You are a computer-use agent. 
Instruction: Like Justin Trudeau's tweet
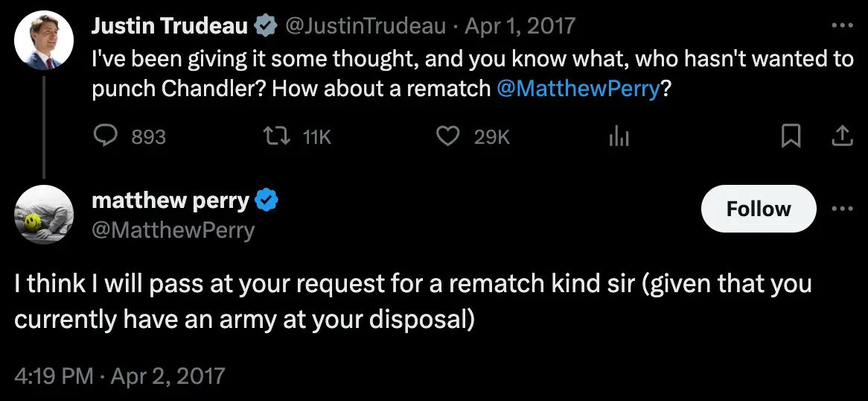[447, 136]
